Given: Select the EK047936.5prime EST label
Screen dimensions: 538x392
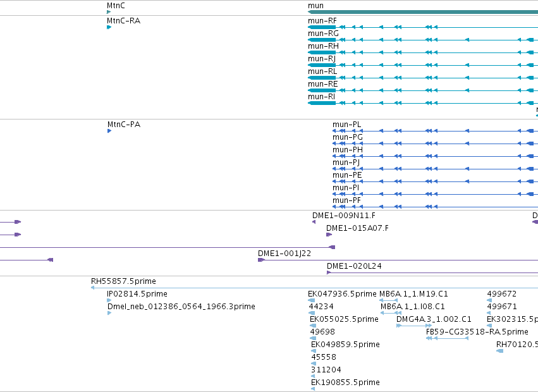Looking at the screenshot, I should (342, 294).
